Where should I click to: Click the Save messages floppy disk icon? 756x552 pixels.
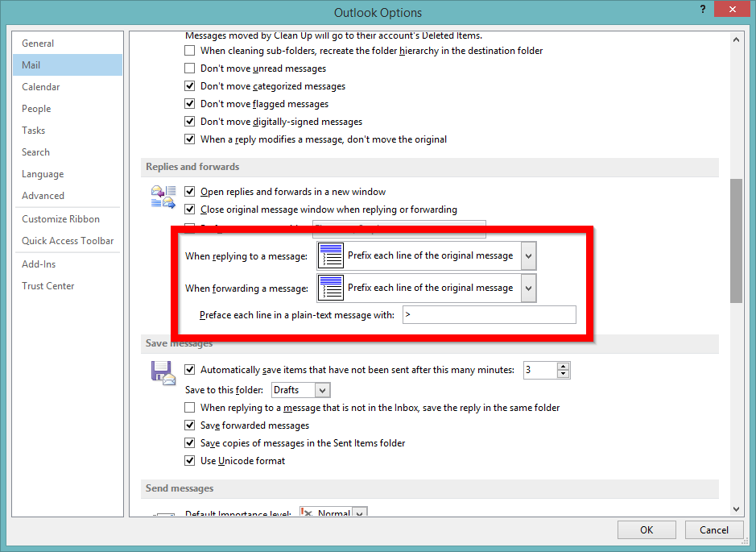[163, 373]
